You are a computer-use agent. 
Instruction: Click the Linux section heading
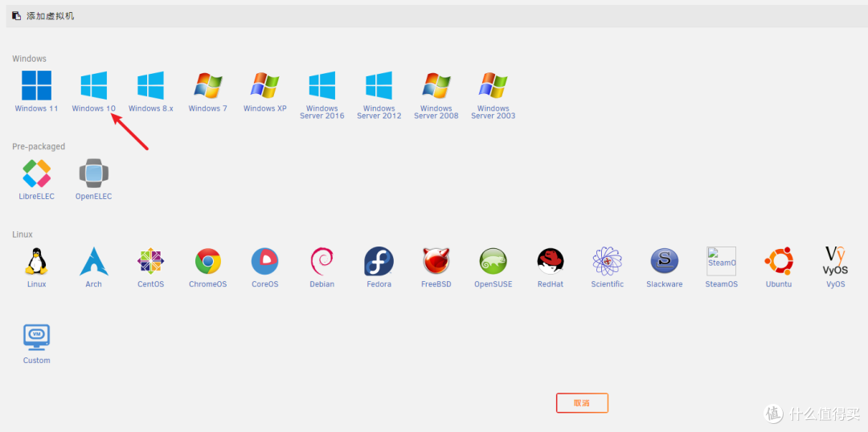coord(23,234)
